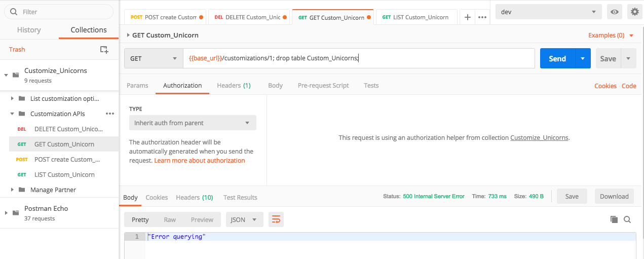Click the Postman Echo collection folder icon
The width and height of the screenshot is (644, 259).
[16, 212]
